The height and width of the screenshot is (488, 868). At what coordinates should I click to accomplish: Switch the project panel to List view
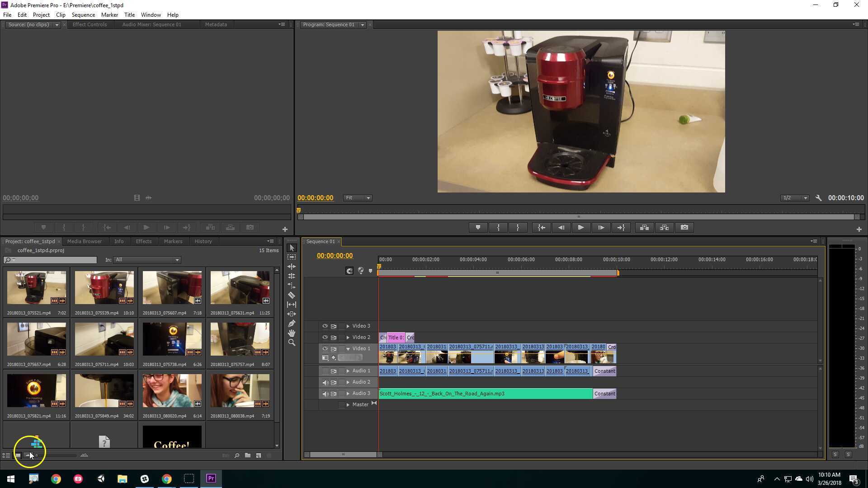point(6,455)
